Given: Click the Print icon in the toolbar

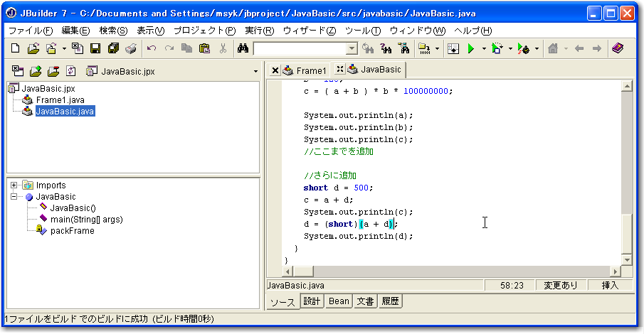Looking at the screenshot, I should [131, 49].
